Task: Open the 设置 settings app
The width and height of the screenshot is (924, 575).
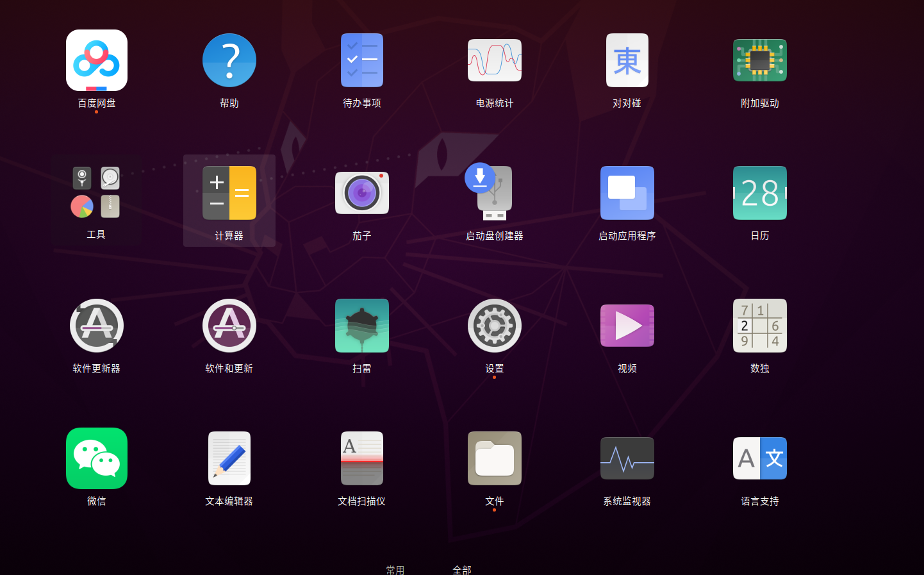Action: 495,326
